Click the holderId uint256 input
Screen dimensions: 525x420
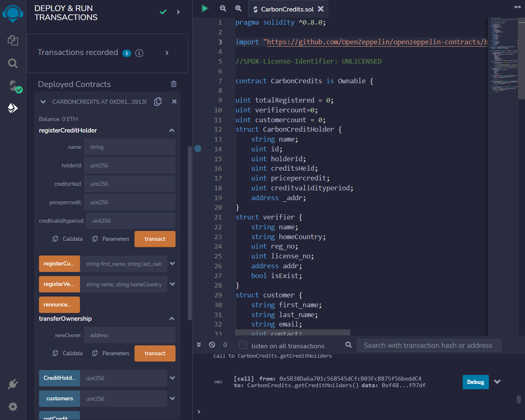[x=130, y=165]
